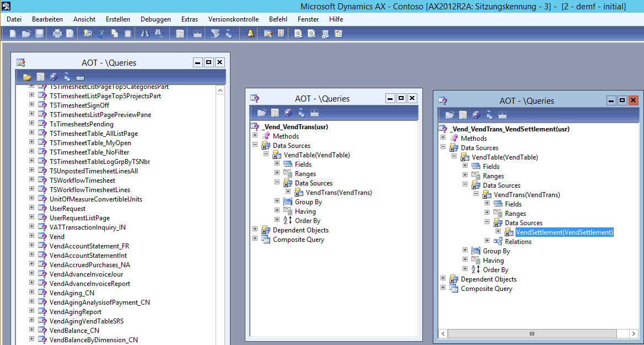Click the Paste clipboard icon in toolbar
Screen dimensions: 644x345
(128, 34)
